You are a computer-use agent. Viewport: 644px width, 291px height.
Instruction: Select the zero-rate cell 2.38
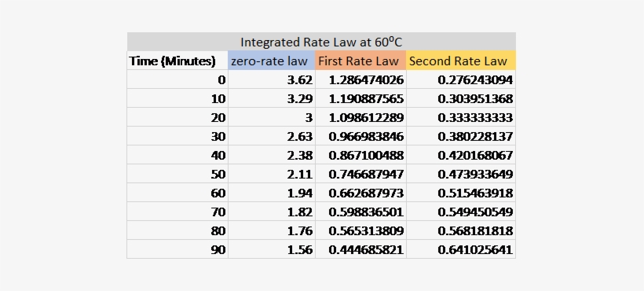tap(272, 156)
